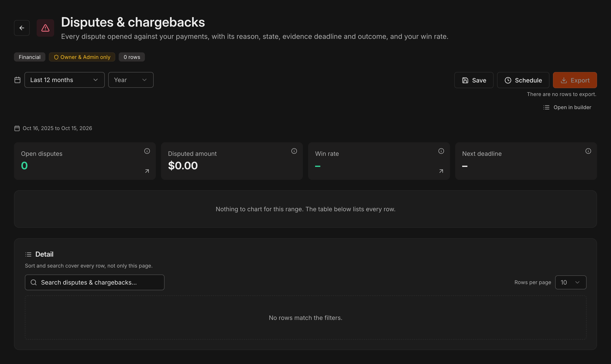Export the disputes report
Image resolution: width=611 pixels, height=364 pixels.
(x=575, y=80)
